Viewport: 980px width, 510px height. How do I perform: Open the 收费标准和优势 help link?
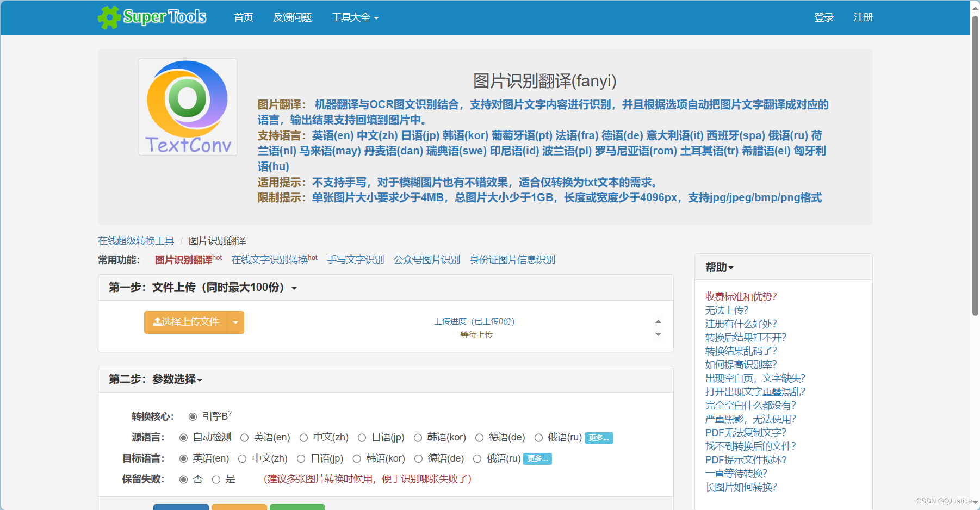click(740, 297)
